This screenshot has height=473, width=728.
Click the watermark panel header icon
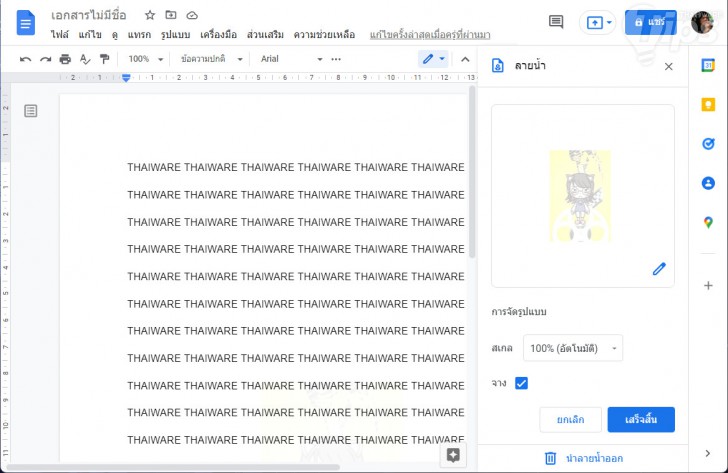[x=497, y=66]
